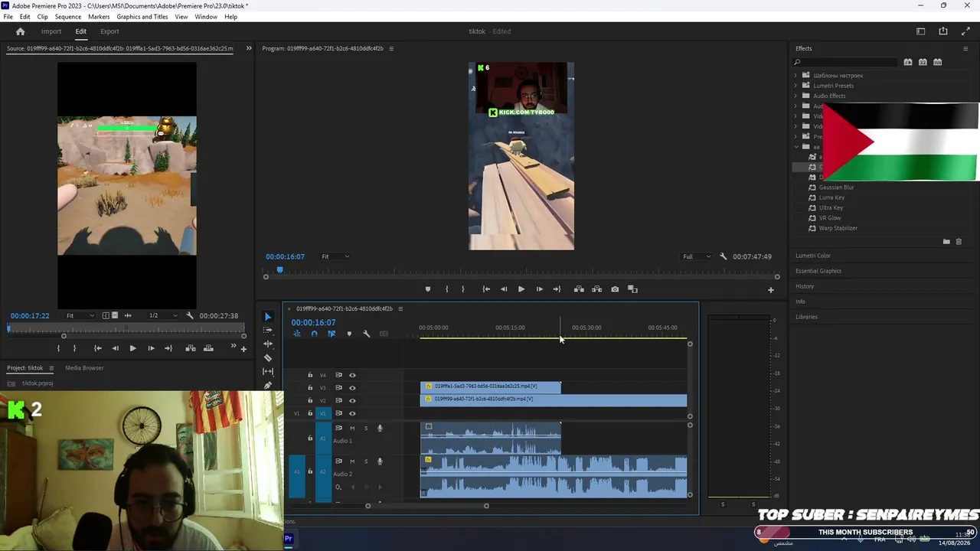Viewport: 980px width, 551px height.
Task: Select the Razor tool
Action: click(x=267, y=358)
